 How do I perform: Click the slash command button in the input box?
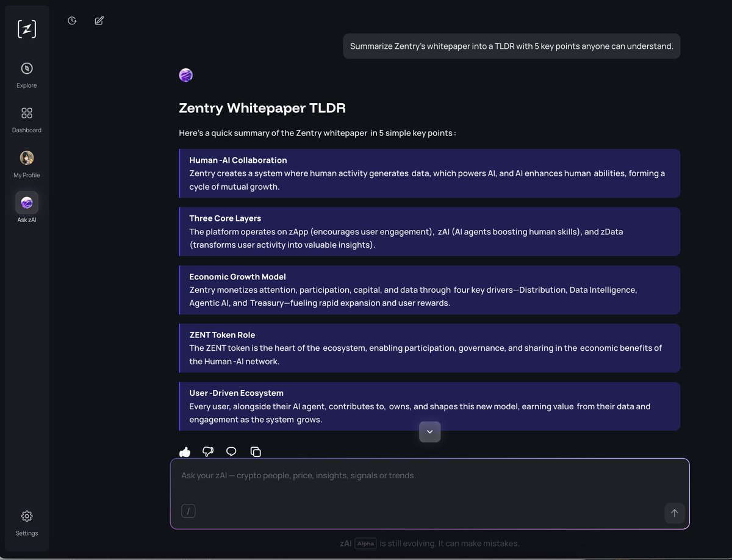click(188, 511)
